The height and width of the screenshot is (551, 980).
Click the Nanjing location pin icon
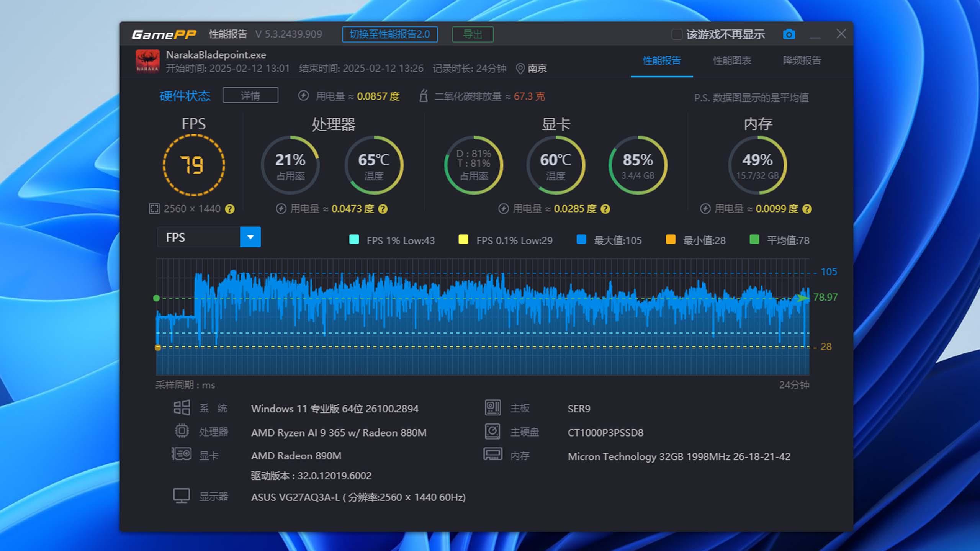(x=520, y=69)
